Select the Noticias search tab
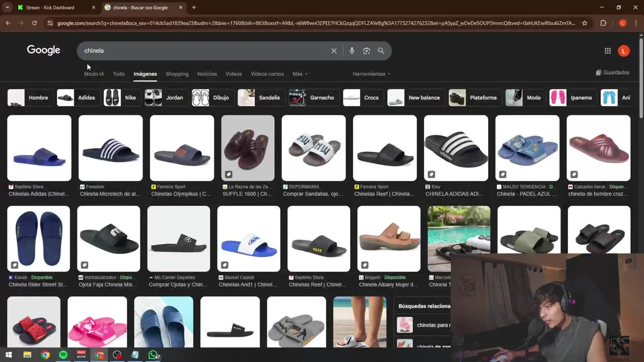644x362 pixels. (x=207, y=74)
